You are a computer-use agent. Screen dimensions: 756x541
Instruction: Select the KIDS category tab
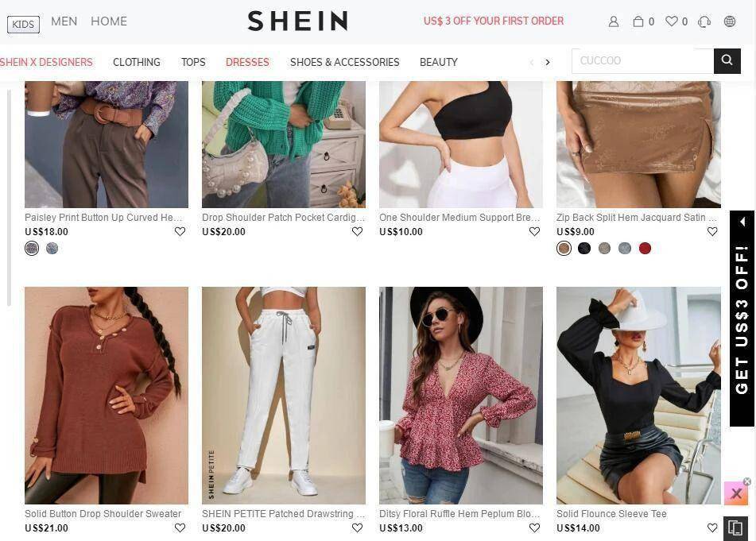pyautogui.click(x=23, y=24)
